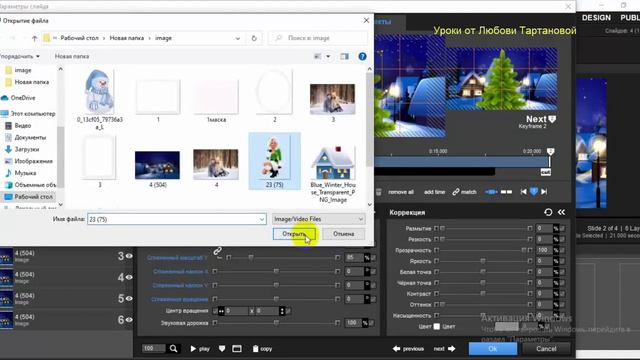The height and width of the screenshot is (360, 640).
Task: Expand the file name combo box dropdown
Action: pos(262,219)
